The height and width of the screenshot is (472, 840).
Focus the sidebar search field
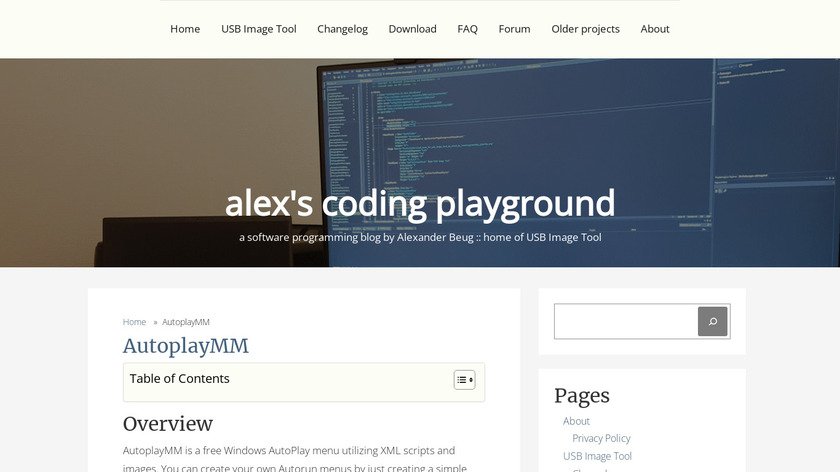(x=626, y=321)
